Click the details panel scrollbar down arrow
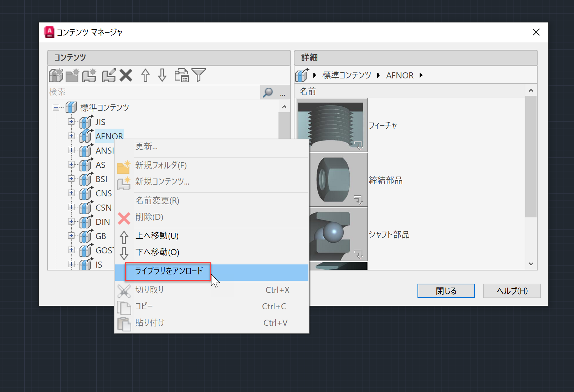 point(531,264)
